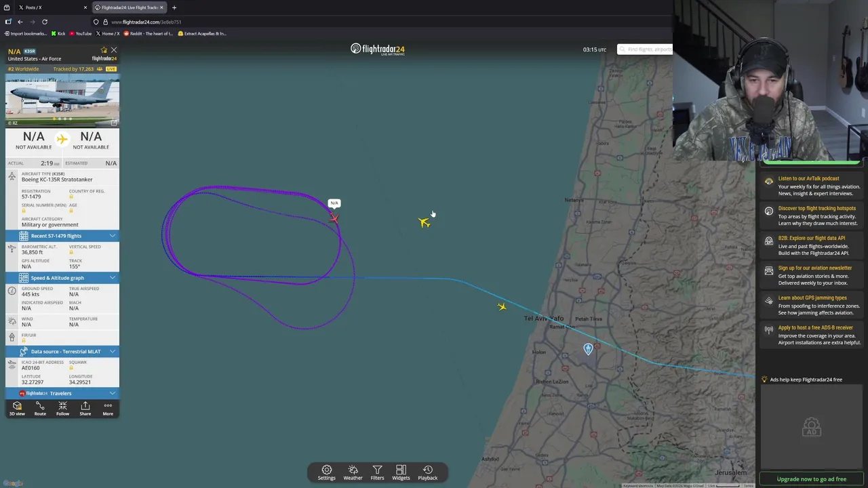Click the Find flights search field
This screenshot has width=868, height=488.
click(x=645, y=49)
